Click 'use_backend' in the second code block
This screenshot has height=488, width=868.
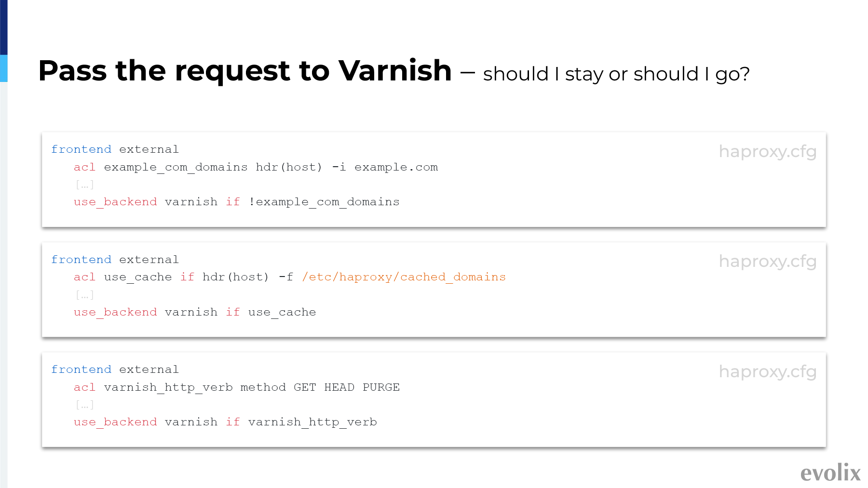115,312
